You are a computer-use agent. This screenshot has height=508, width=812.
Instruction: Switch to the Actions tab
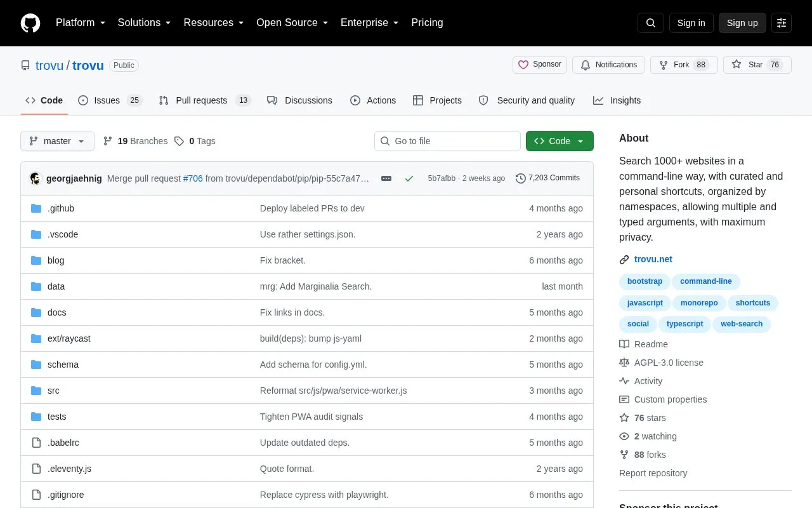tap(373, 100)
